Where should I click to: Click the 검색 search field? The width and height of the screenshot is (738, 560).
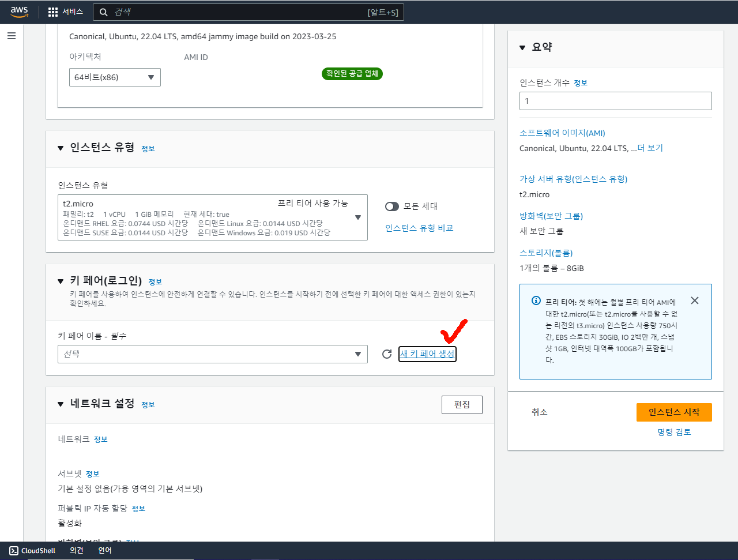(248, 12)
